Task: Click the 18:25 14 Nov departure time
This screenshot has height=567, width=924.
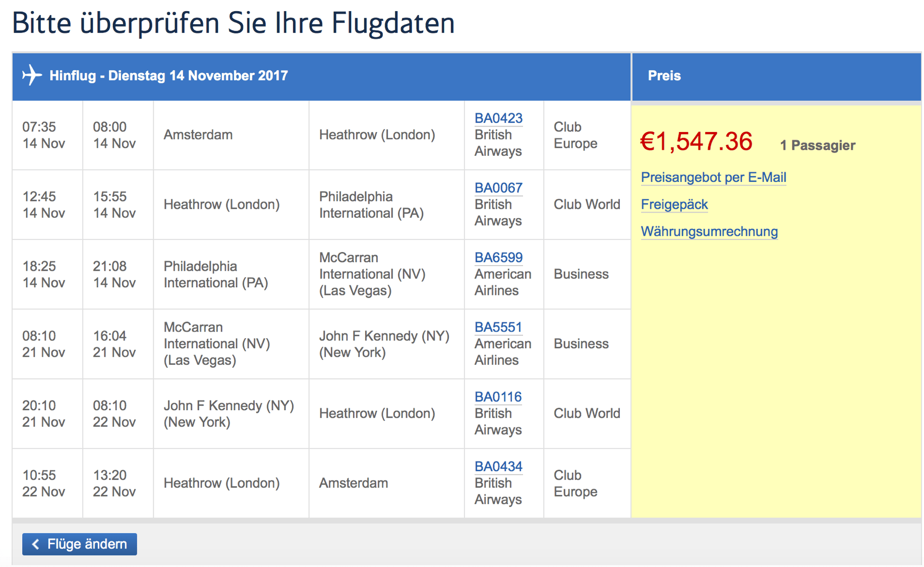Action: [43, 274]
